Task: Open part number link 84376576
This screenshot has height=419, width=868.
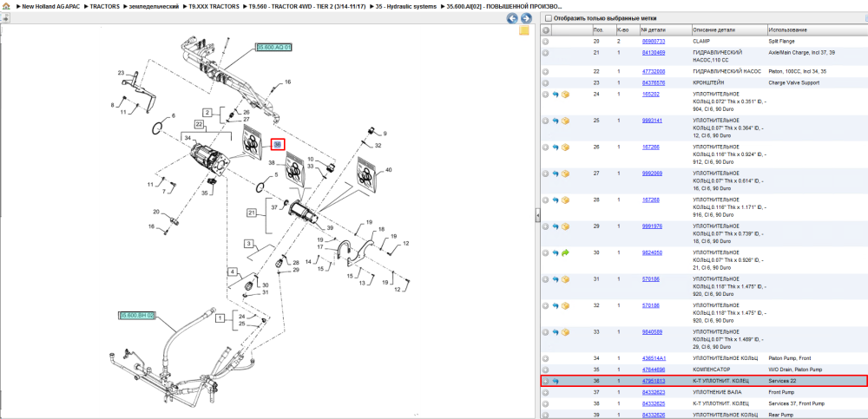Action: (x=654, y=83)
